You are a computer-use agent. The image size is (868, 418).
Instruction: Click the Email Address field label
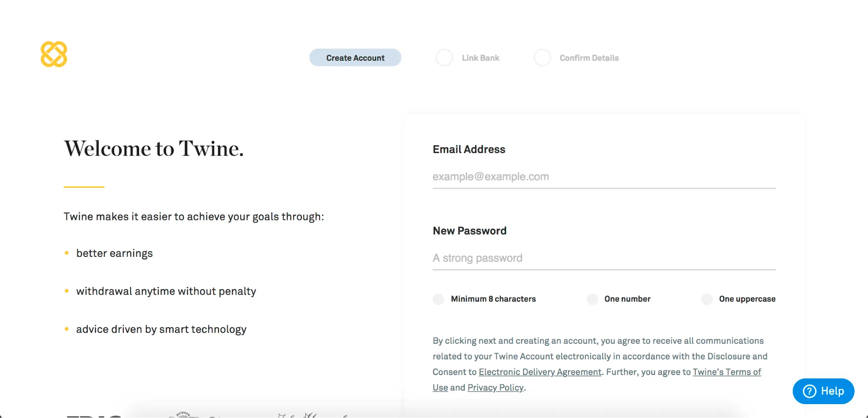pyautogui.click(x=469, y=149)
